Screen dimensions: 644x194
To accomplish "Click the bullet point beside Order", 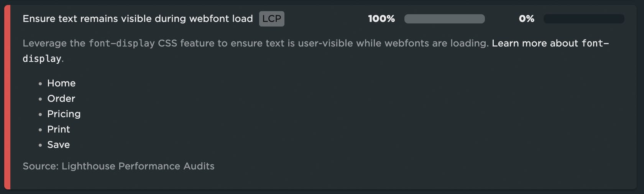I will point(40,99).
